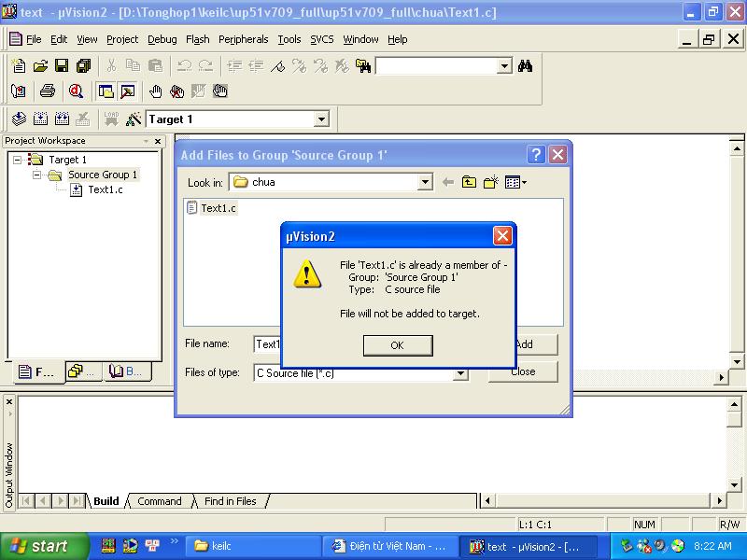Toggle Project Window visibility icon
The image size is (747, 560).
[106, 91]
